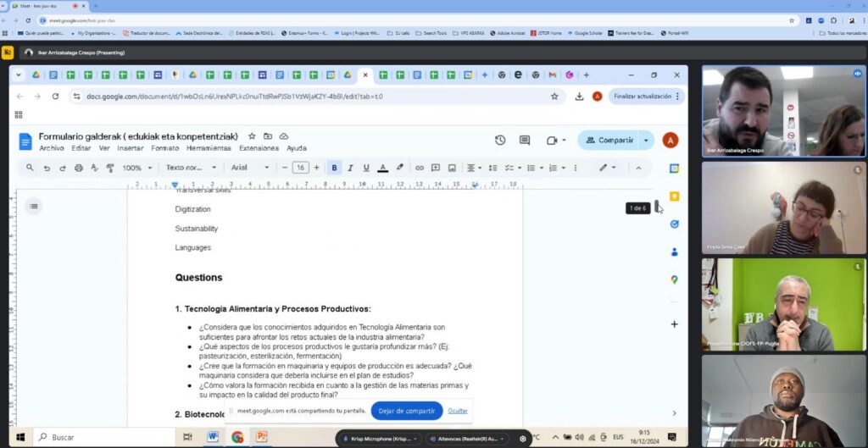Viewport: 868px width, 448px height.
Task: Click the Word icon in Windows taskbar
Action: (213, 437)
